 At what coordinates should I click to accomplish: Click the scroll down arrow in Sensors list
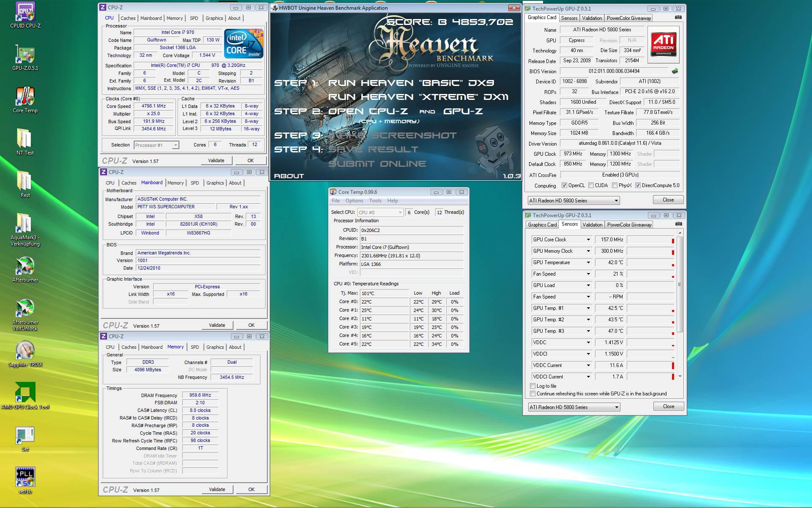click(680, 376)
